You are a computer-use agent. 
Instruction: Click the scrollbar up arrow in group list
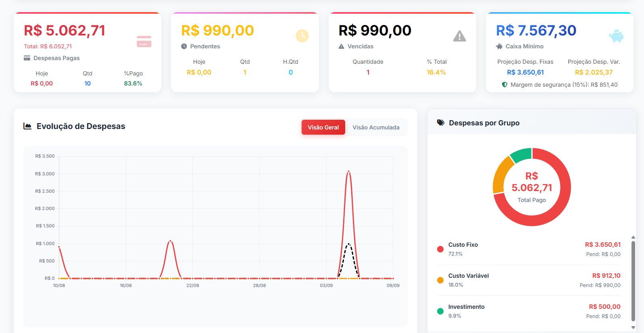tap(633, 237)
